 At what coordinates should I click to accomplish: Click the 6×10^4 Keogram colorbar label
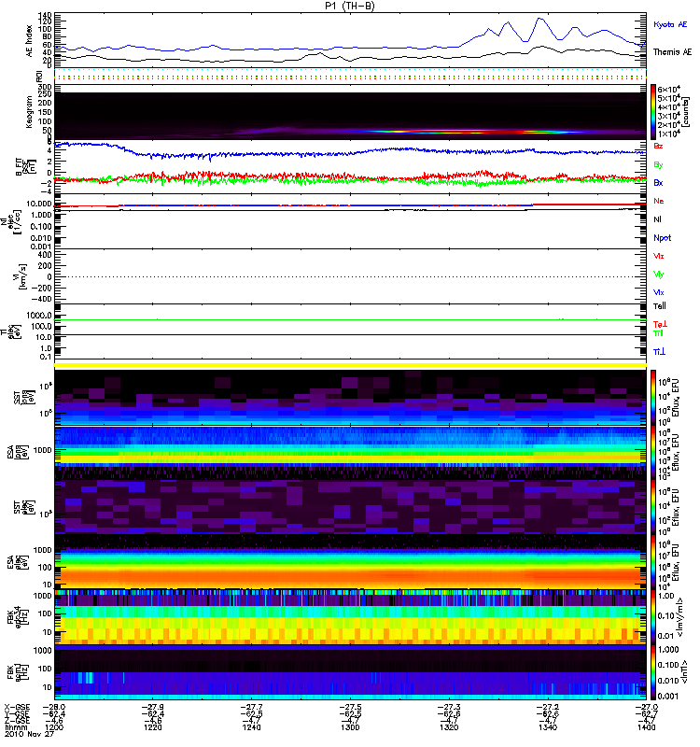pos(669,89)
